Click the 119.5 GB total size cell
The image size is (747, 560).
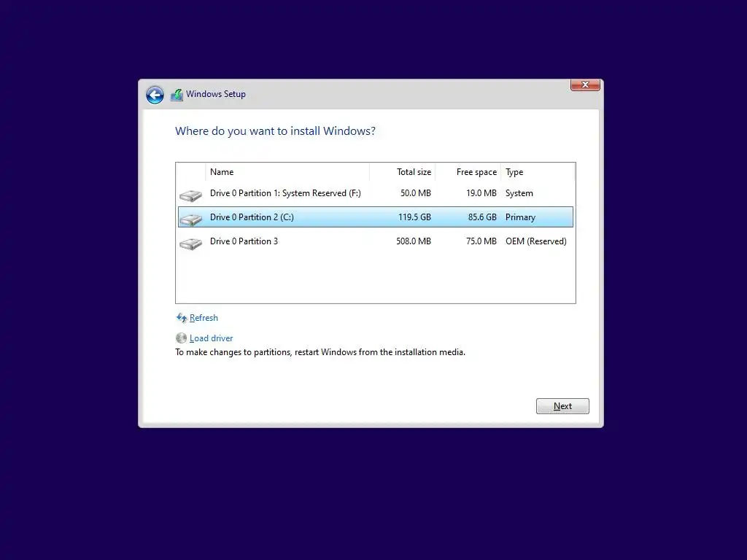[414, 217]
